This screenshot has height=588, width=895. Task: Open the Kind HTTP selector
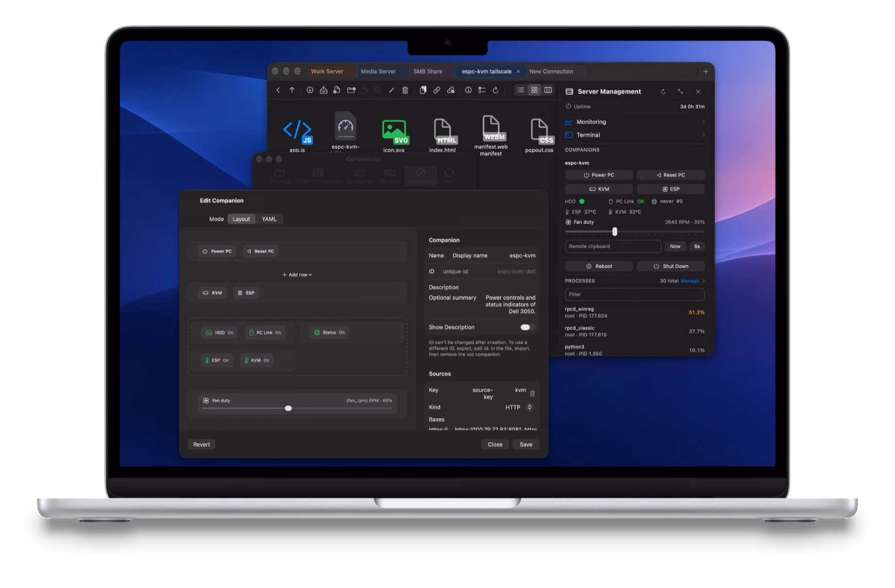pos(530,407)
